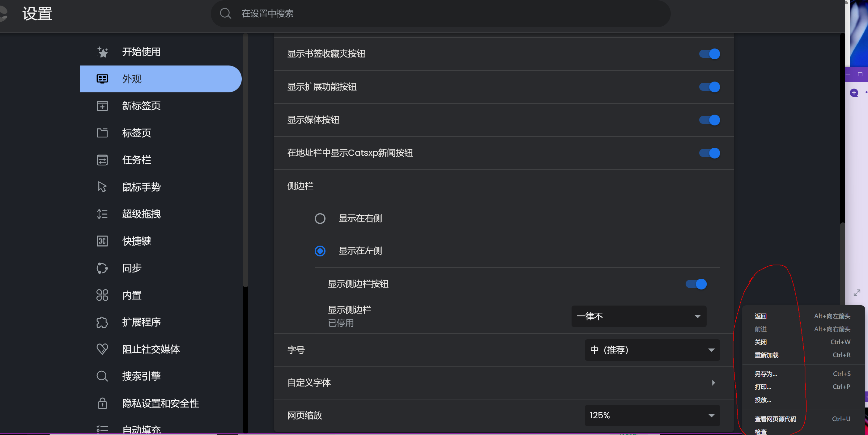Select the 显示在右侧 radio button

[320, 218]
